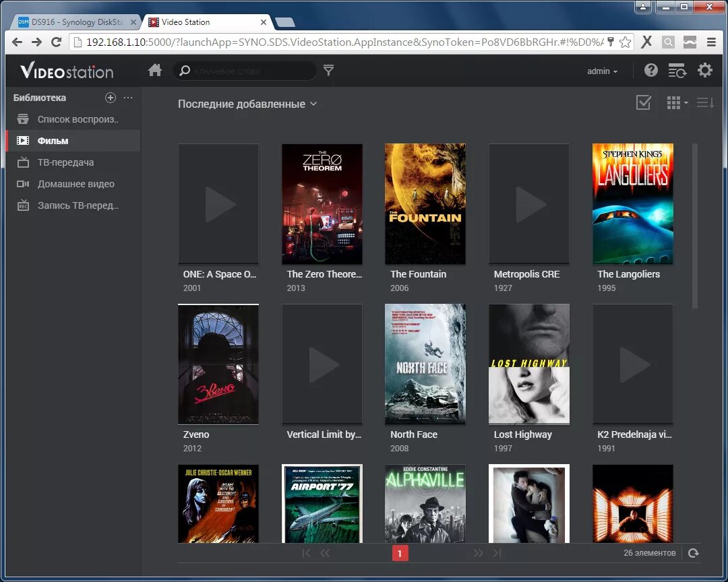Click 26 элементов count text

(x=649, y=553)
